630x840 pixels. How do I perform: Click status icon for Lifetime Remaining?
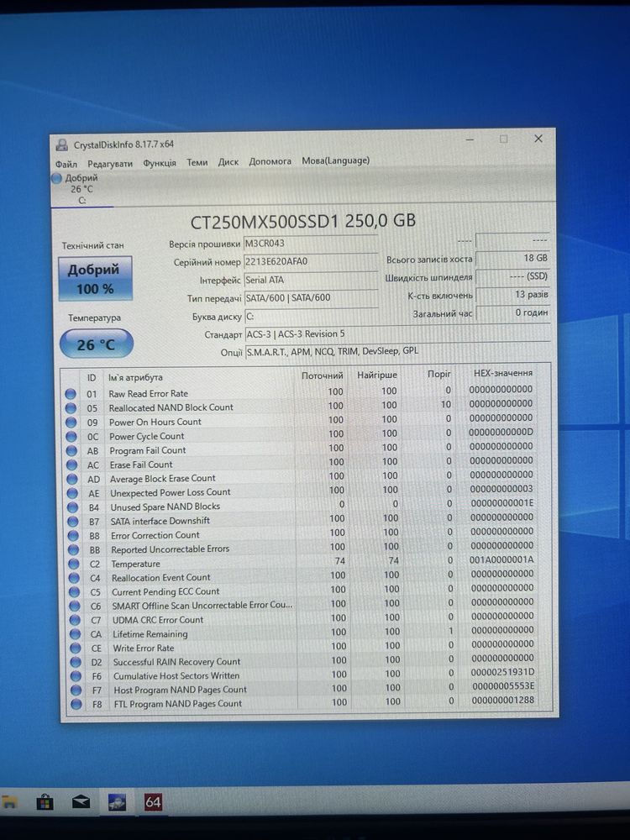click(x=75, y=634)
